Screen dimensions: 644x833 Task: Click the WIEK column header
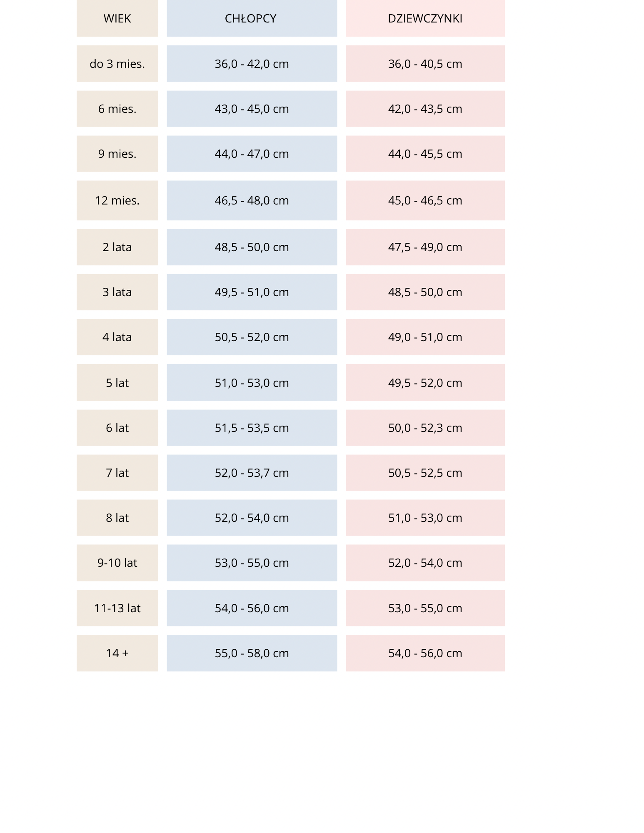pyautogui.click(x=117, y=19)
